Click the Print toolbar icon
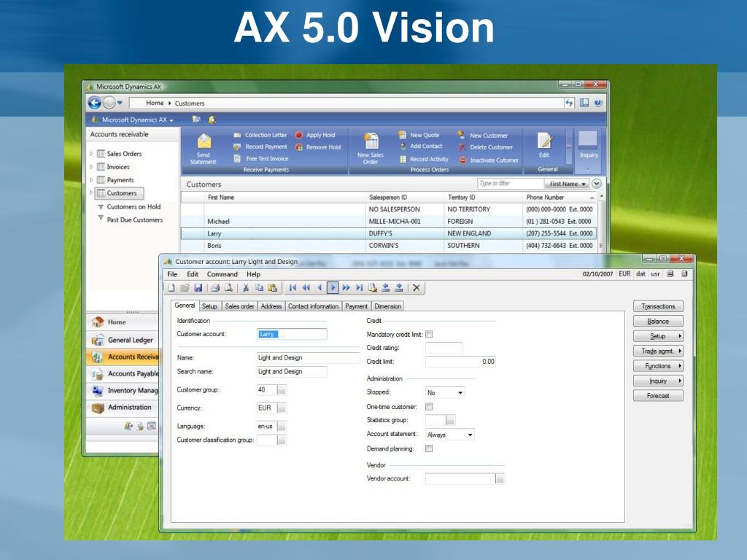Screen dimensions: 747x560 [215, 287]
